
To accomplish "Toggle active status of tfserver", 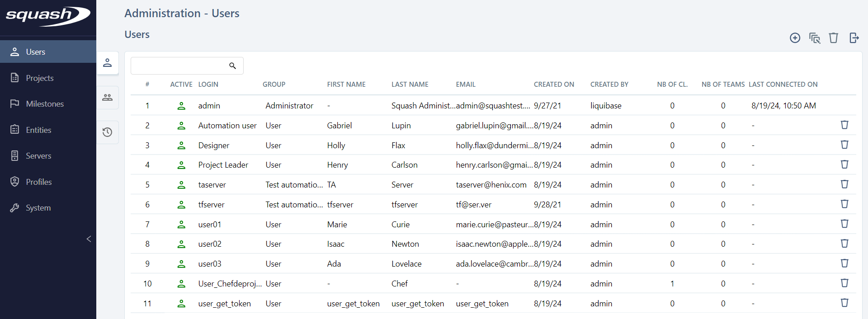I will coord(181,205).
